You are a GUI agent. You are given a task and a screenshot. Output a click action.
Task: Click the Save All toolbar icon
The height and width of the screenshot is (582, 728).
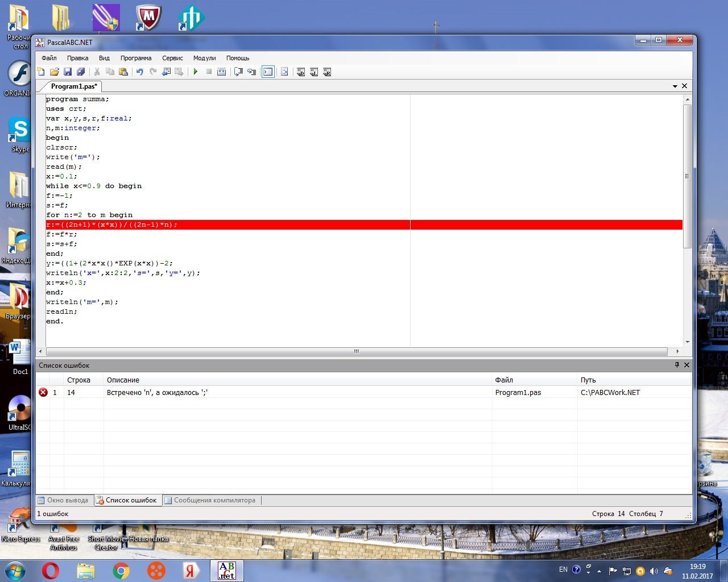click(x=81, y=72)
